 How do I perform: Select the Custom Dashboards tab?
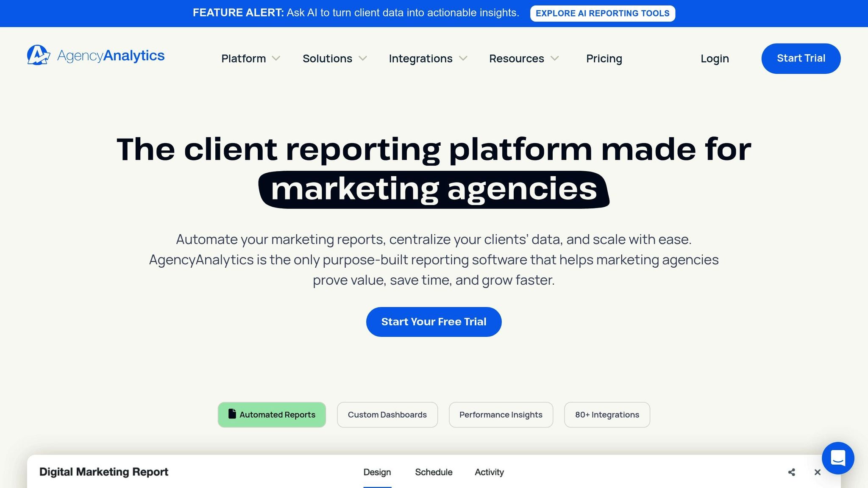pyautogui.click(x=387, y=415)
